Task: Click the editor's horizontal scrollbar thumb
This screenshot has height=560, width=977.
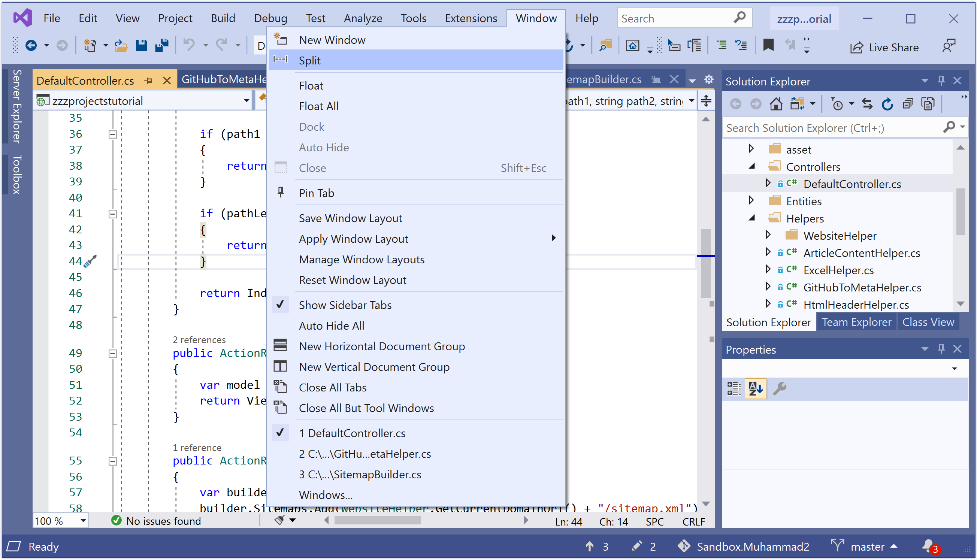Action: (x=377, y=520)
